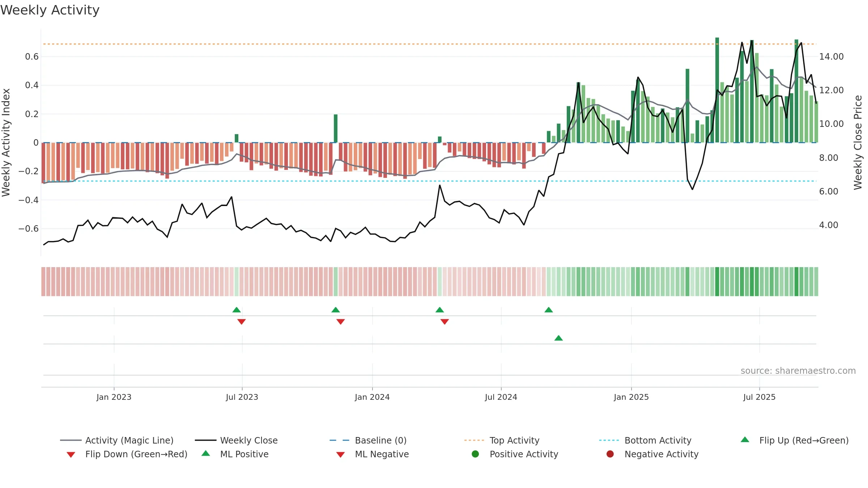Click the green ML Positive legend triangle icon
The image size is (868, 488).
click(x=206, y=453)
